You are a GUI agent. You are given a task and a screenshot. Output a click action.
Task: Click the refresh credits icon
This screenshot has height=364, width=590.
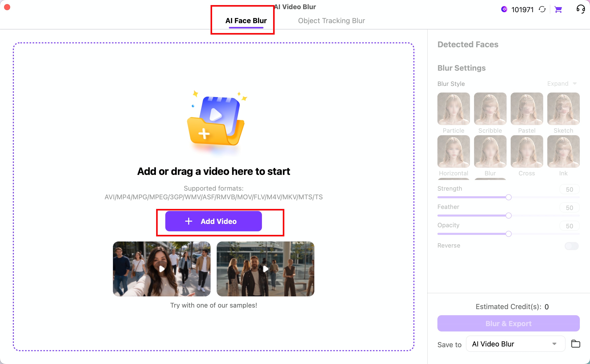[x=542, y=9]
